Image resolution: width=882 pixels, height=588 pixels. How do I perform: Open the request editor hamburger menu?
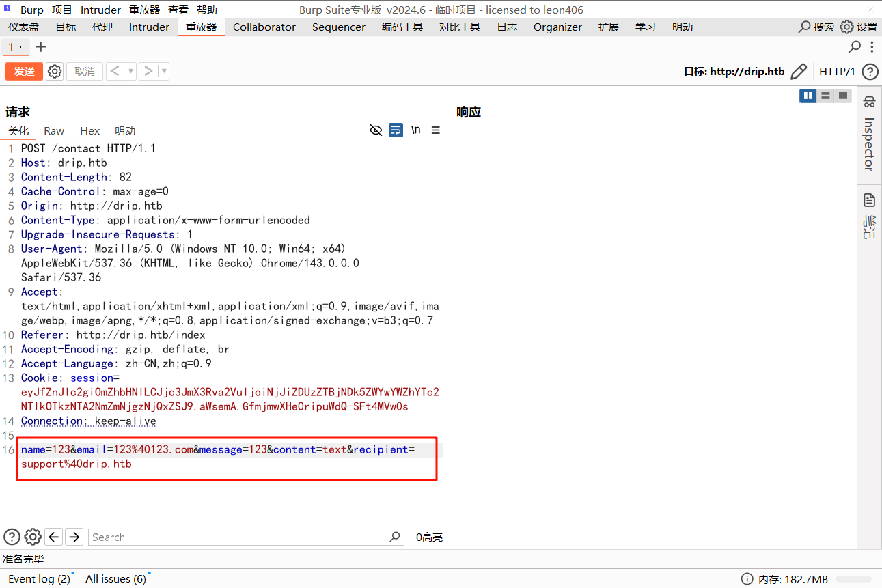pos(435,130)
